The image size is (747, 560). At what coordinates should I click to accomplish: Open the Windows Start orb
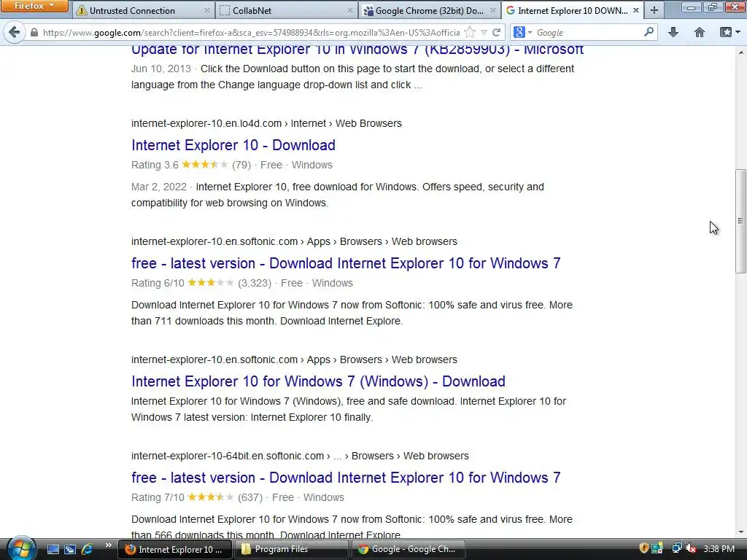(21, 548)
